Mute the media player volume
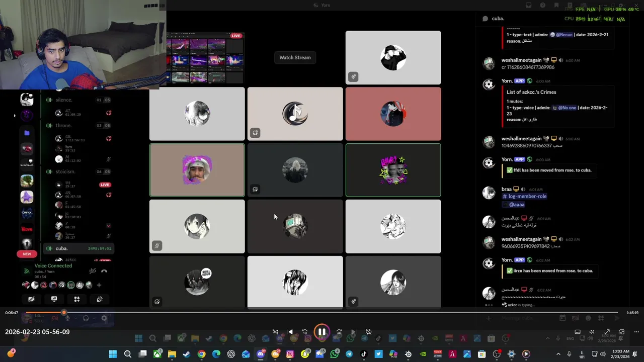 pos(592,332)
